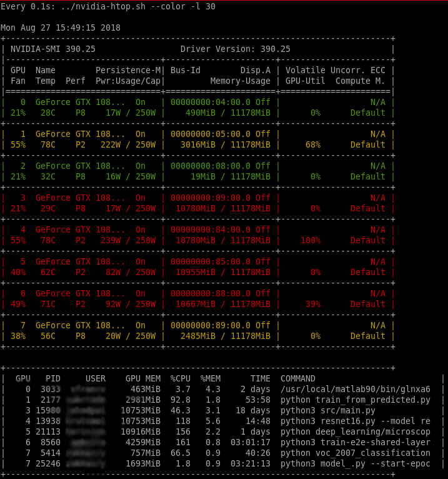Click the 'USER' process column header
Viewport: 448px width, 479px height.
point(96,379)
